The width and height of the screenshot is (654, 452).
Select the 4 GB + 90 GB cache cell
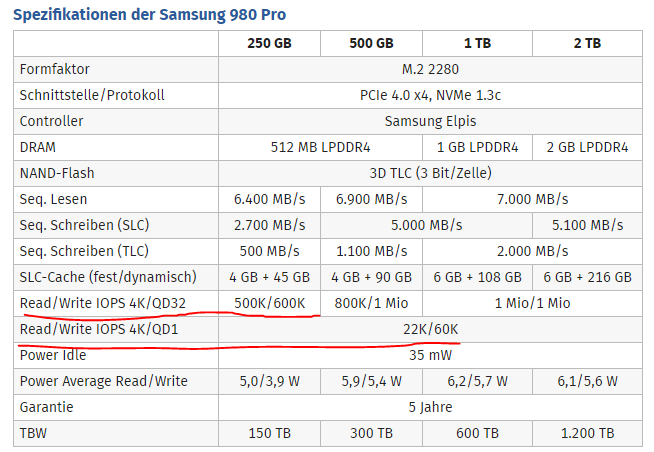click(371, 277)
